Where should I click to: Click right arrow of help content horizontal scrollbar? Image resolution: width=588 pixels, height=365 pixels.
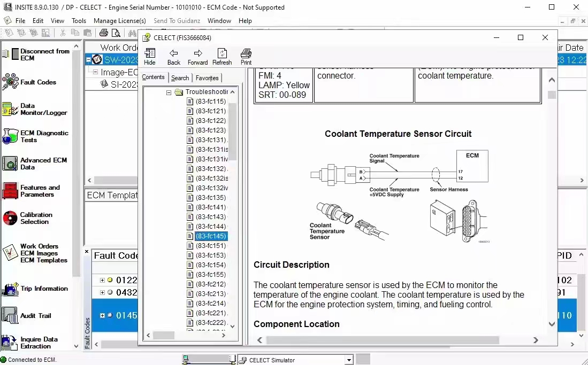click(x=536, y=340)
